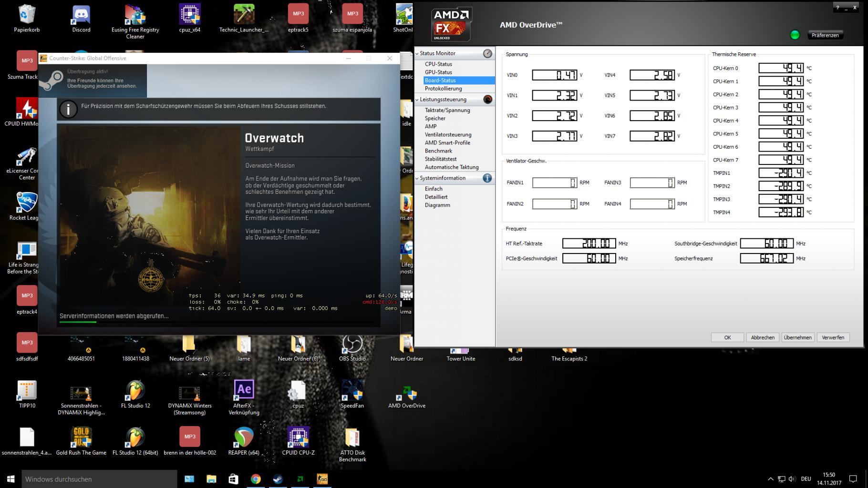Open ATTO Disk Benchmark folder icon
868x488 pixels.
click(352, 445)
